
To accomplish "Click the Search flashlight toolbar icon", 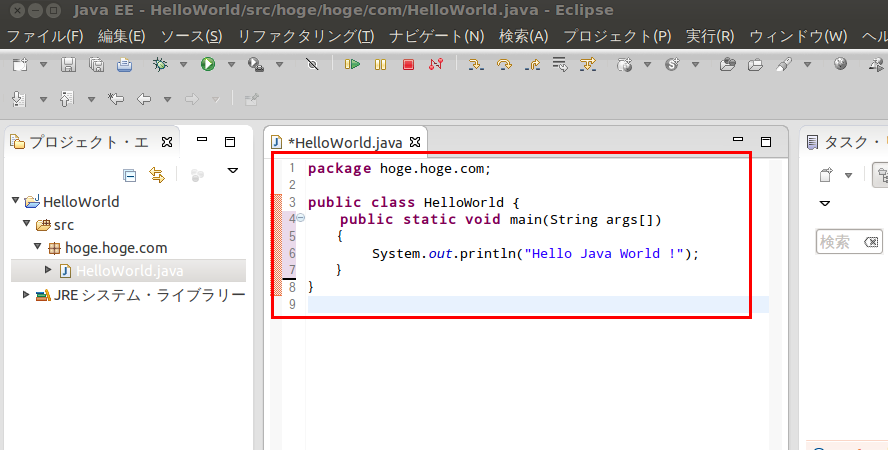I will tap(784, 65).
